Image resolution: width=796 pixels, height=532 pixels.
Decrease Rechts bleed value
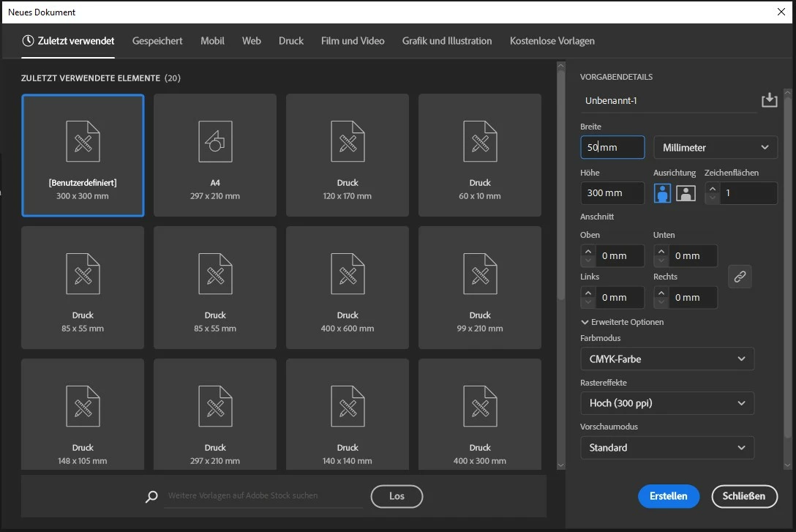pos(661,302)
